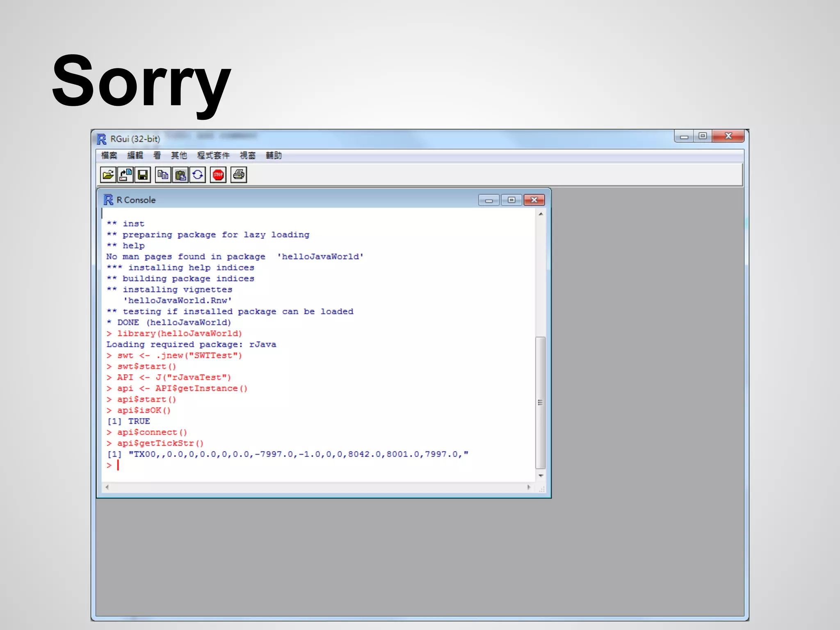Minimize the RGui main window
The height and width of the screenshot is (630, 840).
(684, 136)
